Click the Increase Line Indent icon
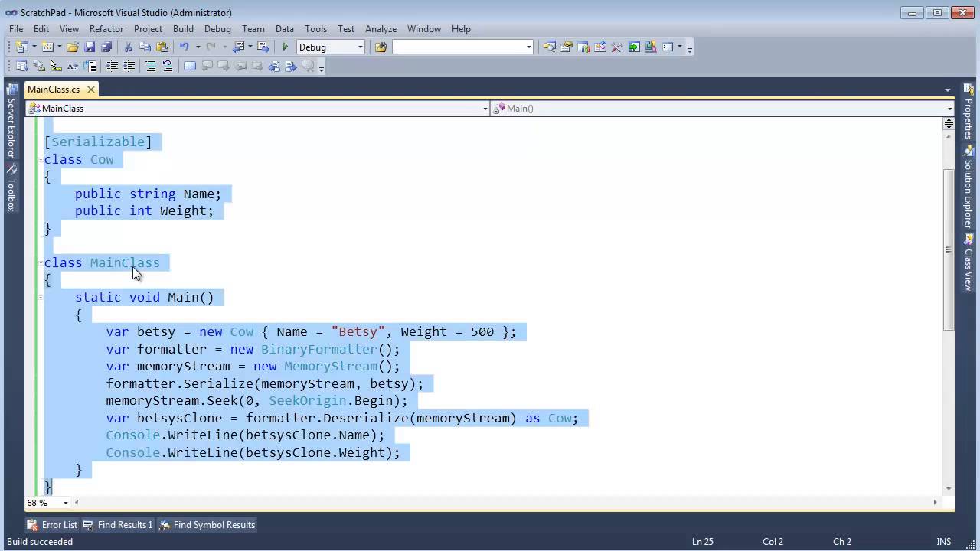 (129, 67)
